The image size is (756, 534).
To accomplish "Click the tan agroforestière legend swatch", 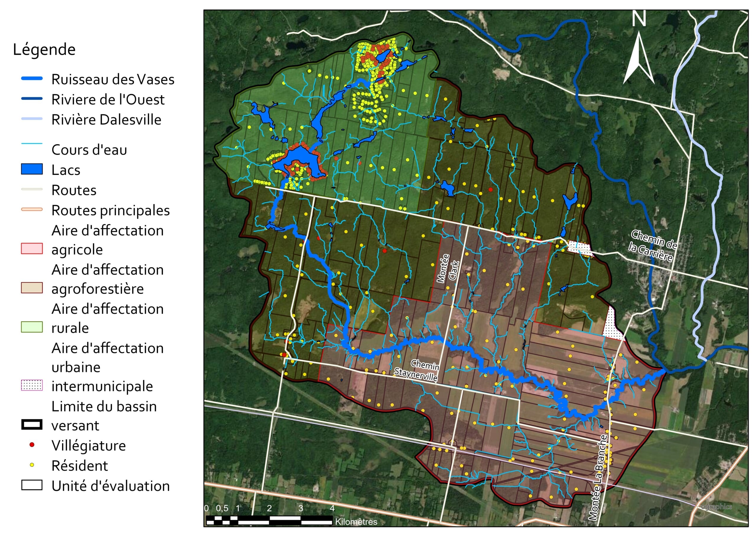I will tap(32, 288).
